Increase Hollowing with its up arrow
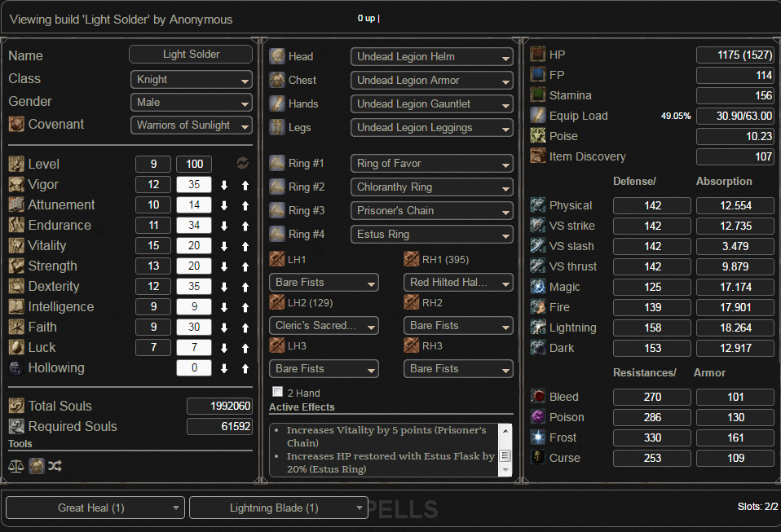 pyautogui.click(x=245, y=369)
